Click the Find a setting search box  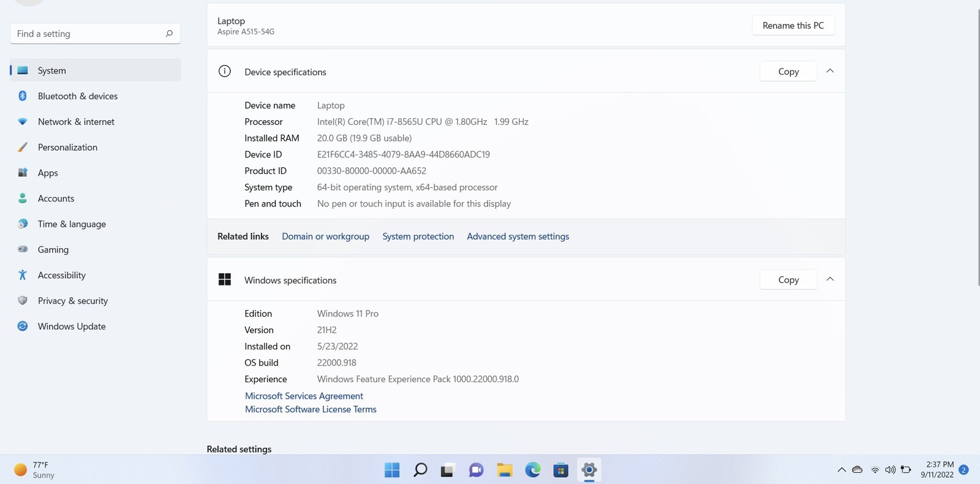(96, 34)
